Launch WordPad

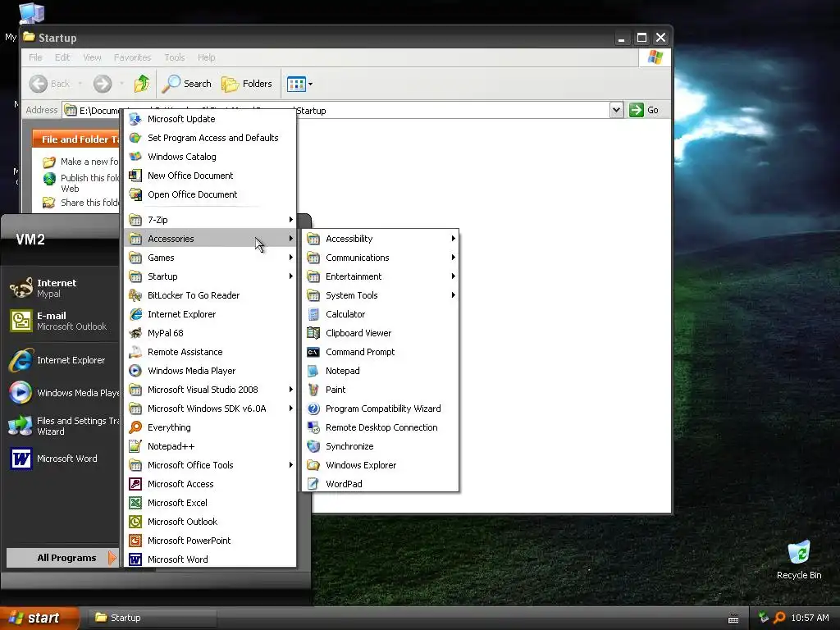point(380,484)
